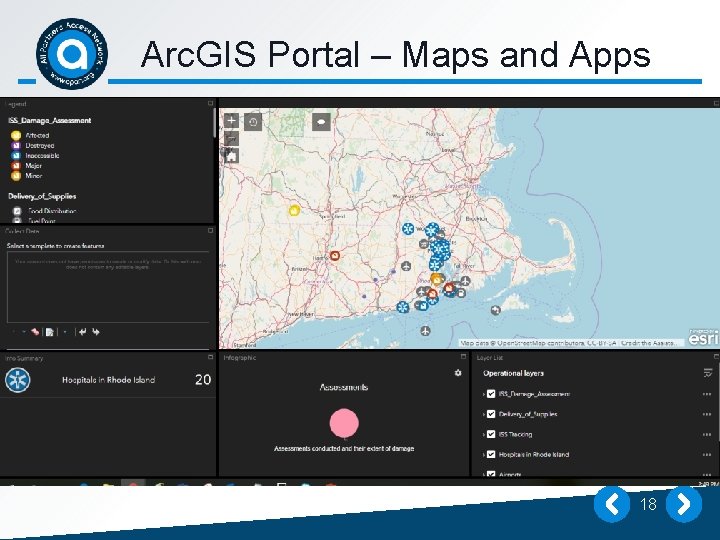The width and height of the screenshot is (720, 540).
Task: Click the document icon in the edit toolbar
Action: [x=50, y=332]
